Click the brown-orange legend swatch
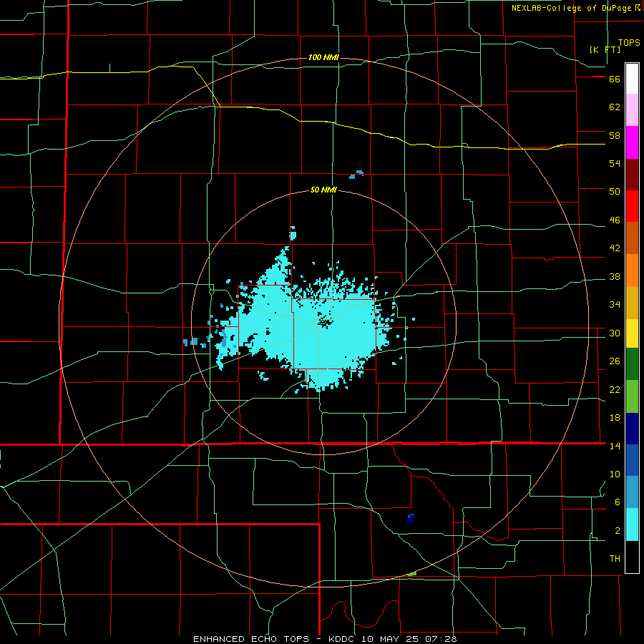The width and height of the screenshot is (644, 644). [x=632, y=238]
